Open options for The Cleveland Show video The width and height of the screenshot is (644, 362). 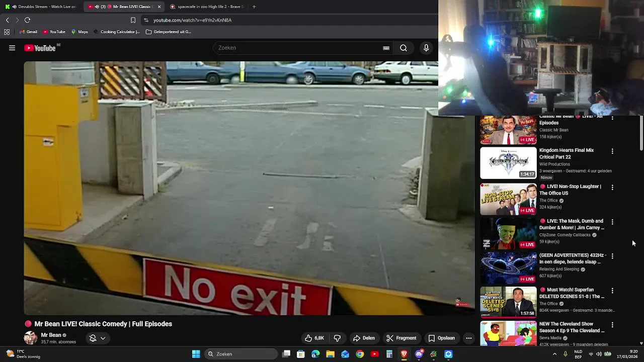(x=612, y=325)
